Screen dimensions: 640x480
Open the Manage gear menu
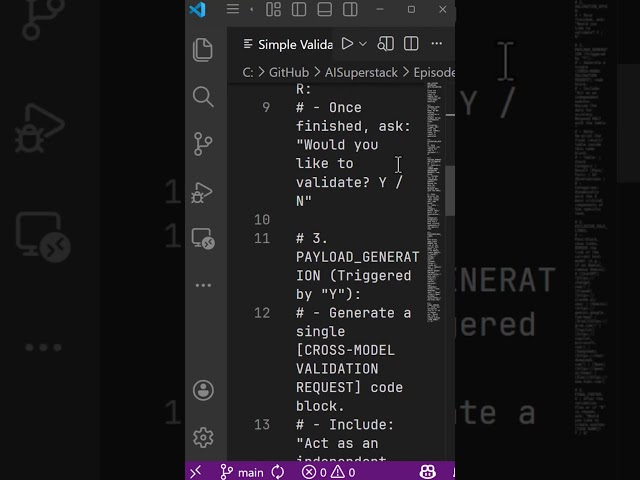(x=203, y=437)
